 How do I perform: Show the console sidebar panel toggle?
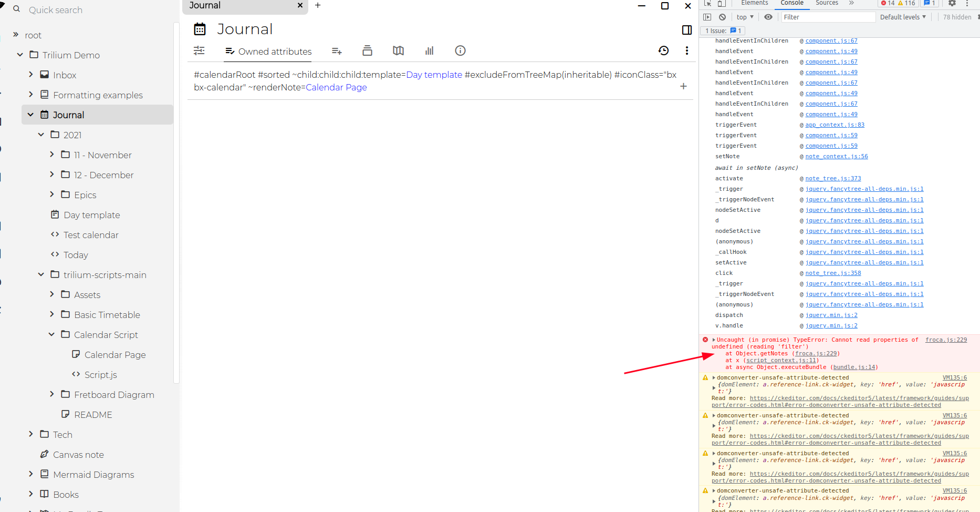(x=707, y=17)
